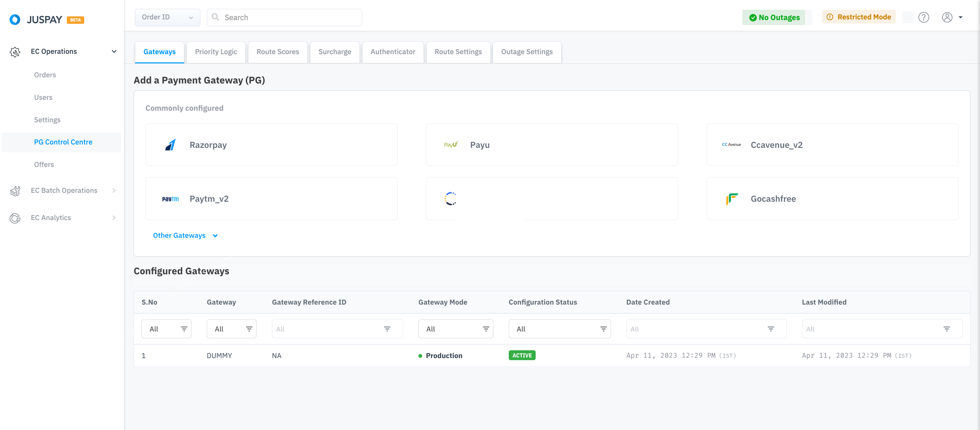Click filter icon in Gateway Reference ID

(x=387, y=329)
